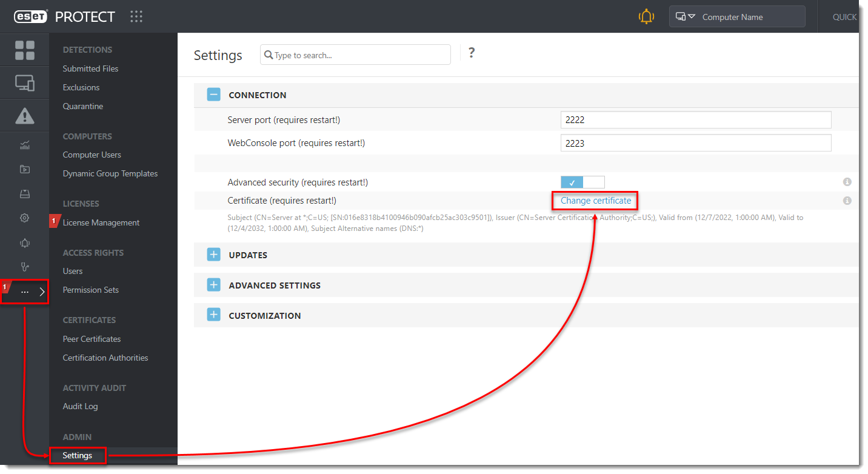Open Permission Sets menu item

[91, 290]
